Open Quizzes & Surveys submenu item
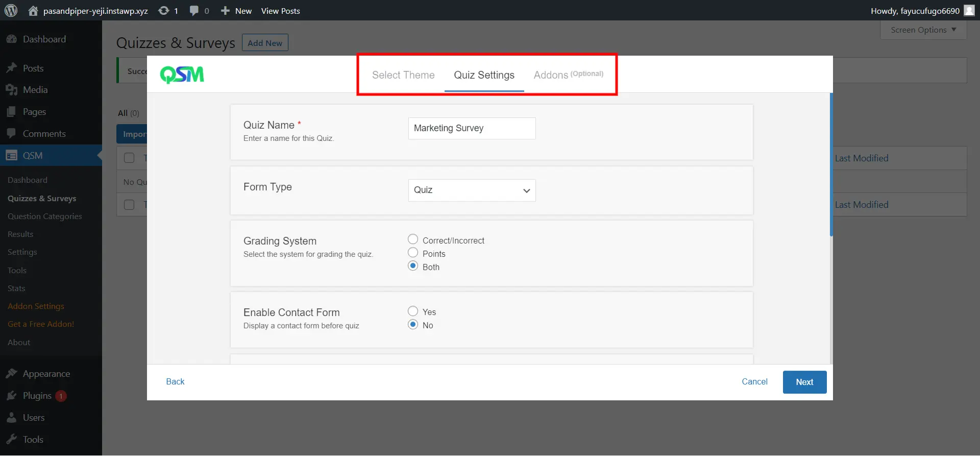The image size is (980, 456). tap(42, 199)
